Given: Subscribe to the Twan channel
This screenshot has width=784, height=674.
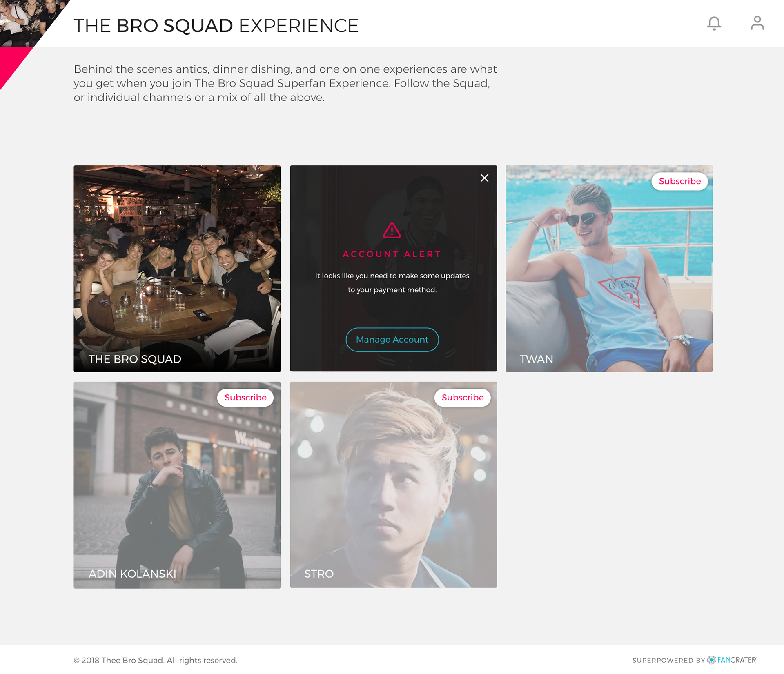Looking at the screenshot, I should [680, 181].
